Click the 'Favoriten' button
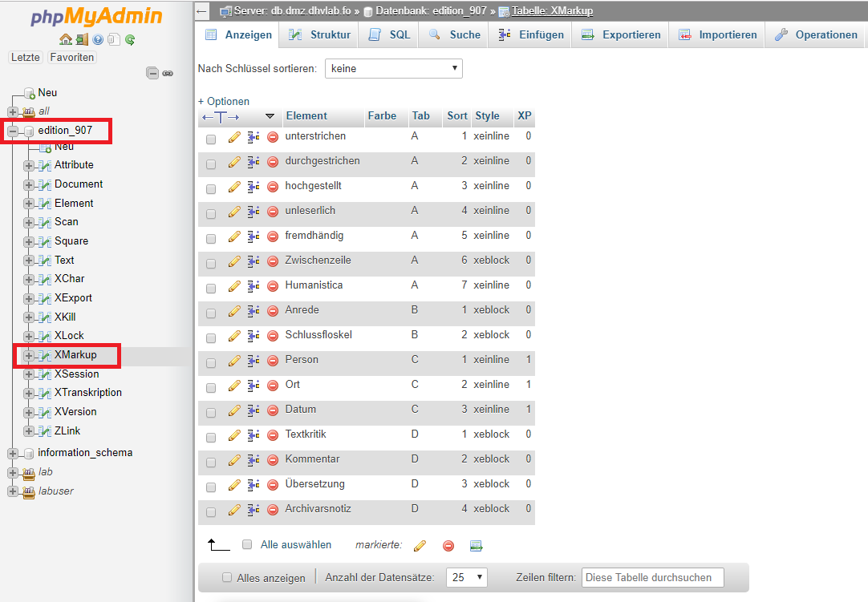 click(71, 58)
